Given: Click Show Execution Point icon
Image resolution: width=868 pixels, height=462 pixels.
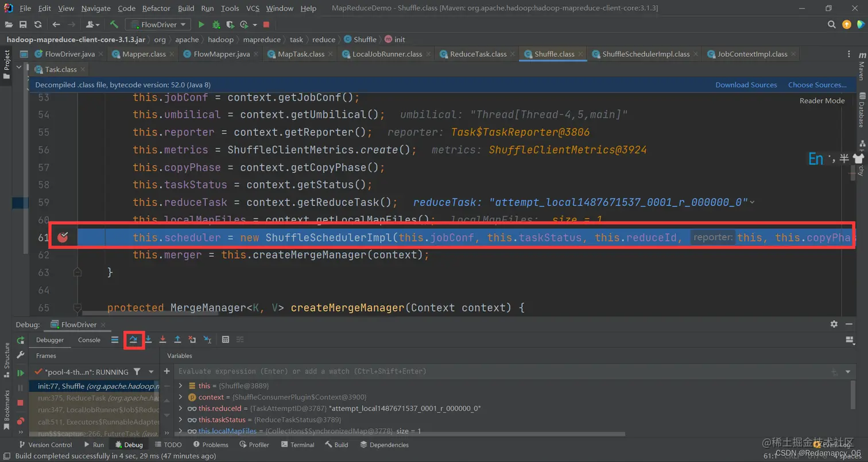Looking at the screenshot, I should [x=115, y=340].
